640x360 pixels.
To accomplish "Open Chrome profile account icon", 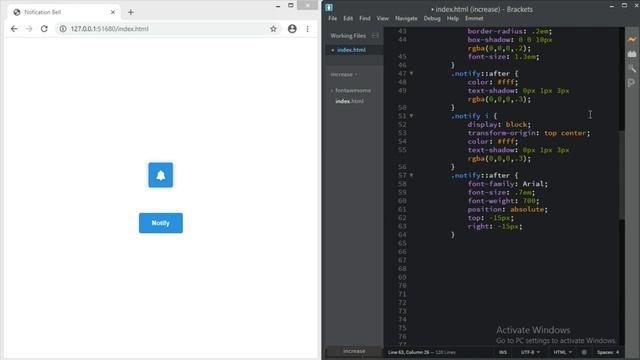I will (x=292, y=29).
